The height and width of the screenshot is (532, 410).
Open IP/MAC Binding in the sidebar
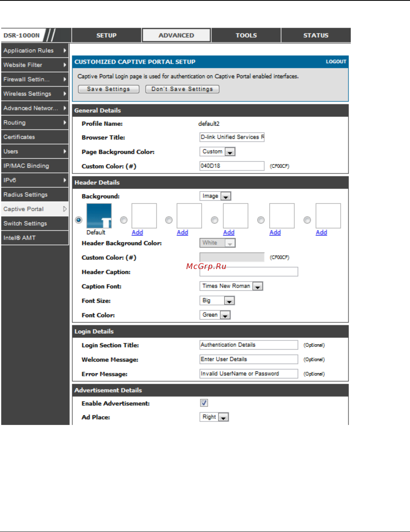coord(35,166)
